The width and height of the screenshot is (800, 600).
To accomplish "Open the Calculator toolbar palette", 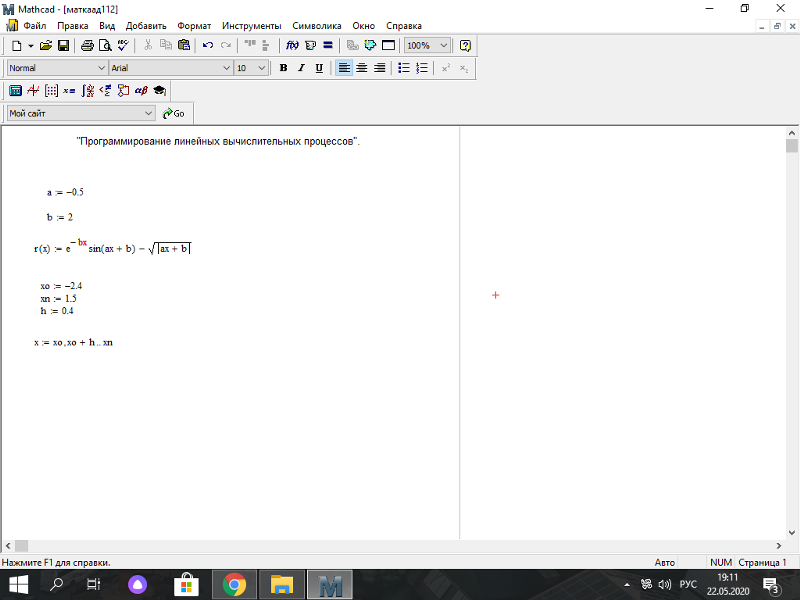I will click(15, 91).
